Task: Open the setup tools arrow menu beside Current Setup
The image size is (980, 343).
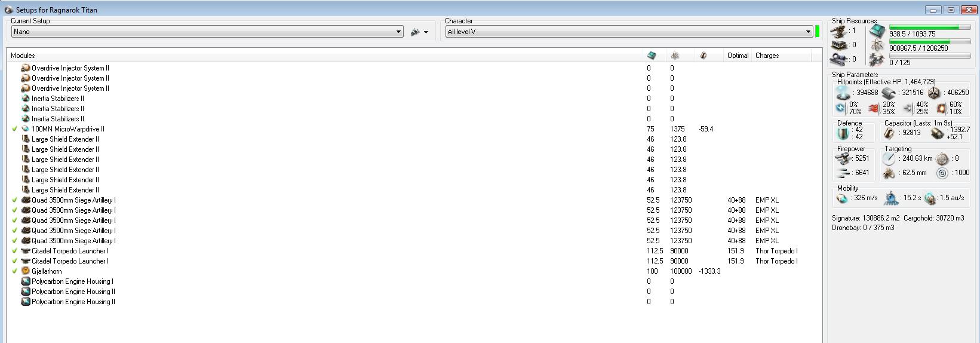Action: click(x=426, y=32)
